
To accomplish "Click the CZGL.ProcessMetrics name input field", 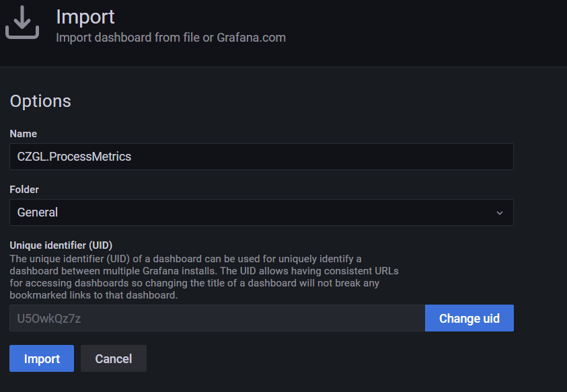I will coord(262,157).
